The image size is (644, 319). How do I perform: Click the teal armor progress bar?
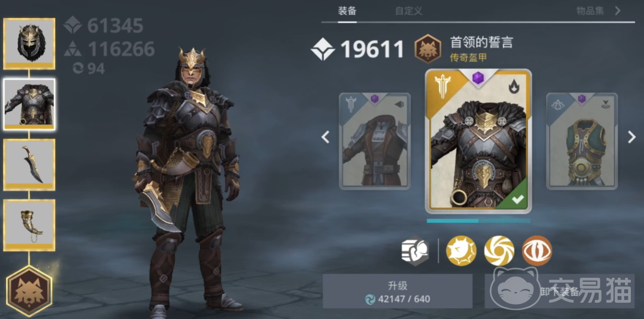[x=478, y=221]
